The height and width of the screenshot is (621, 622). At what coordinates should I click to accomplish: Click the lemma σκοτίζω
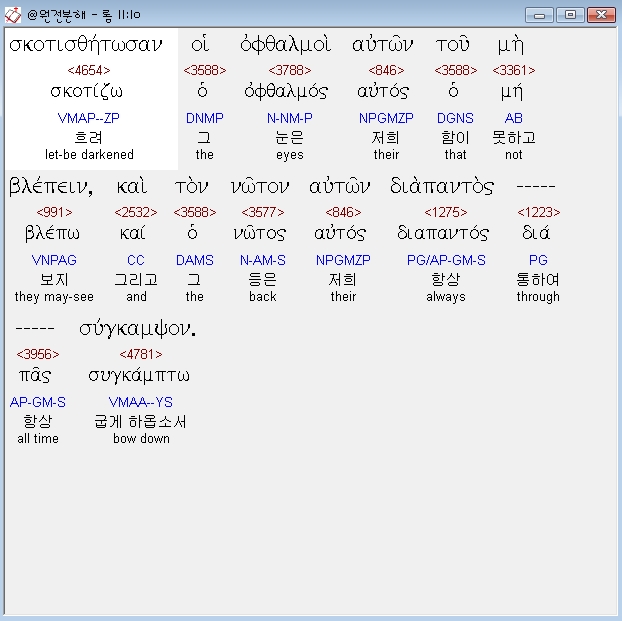tap(86, 92)
